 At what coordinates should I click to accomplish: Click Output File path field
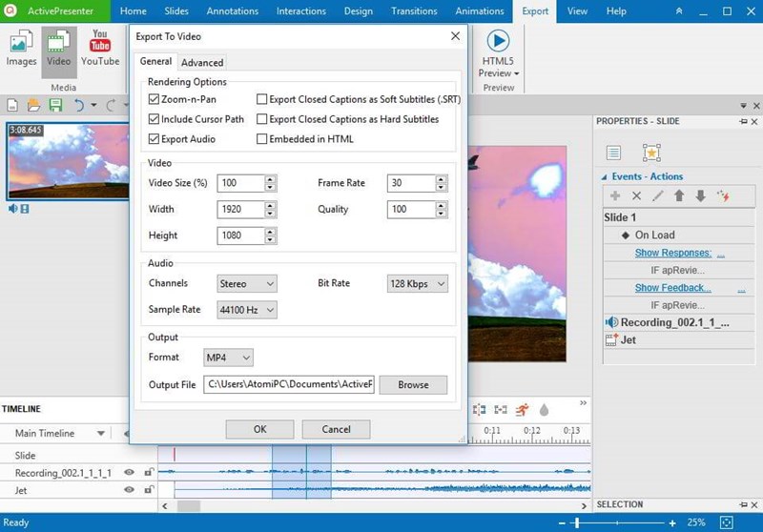pyautogui.click(x=289, y=384)
